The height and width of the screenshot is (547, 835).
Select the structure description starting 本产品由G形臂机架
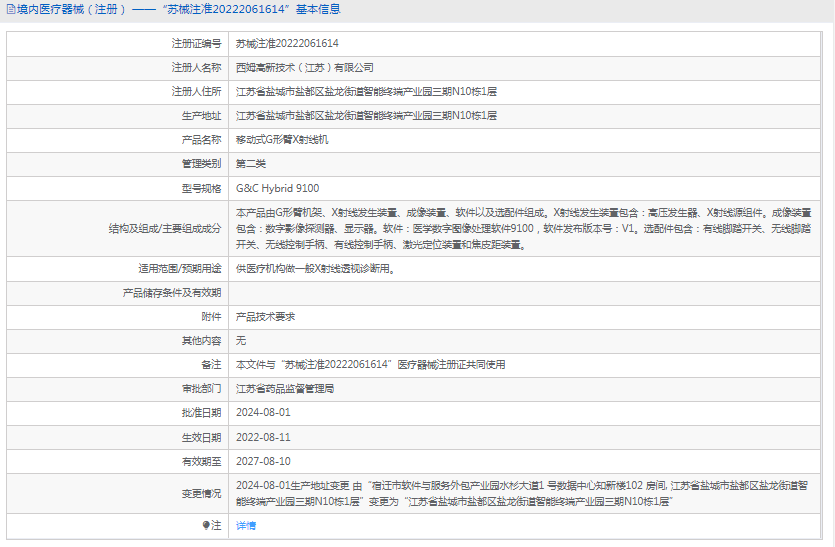tap(523, 229)
